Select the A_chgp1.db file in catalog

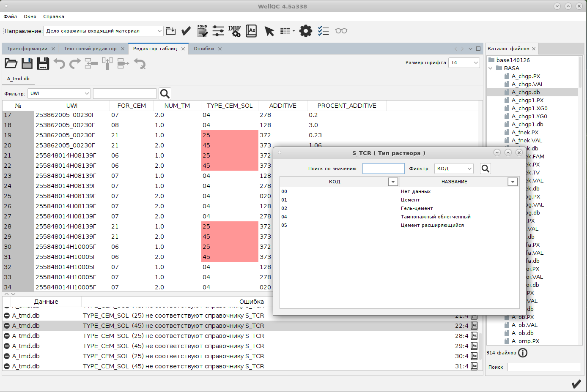[x=527, y=124]
